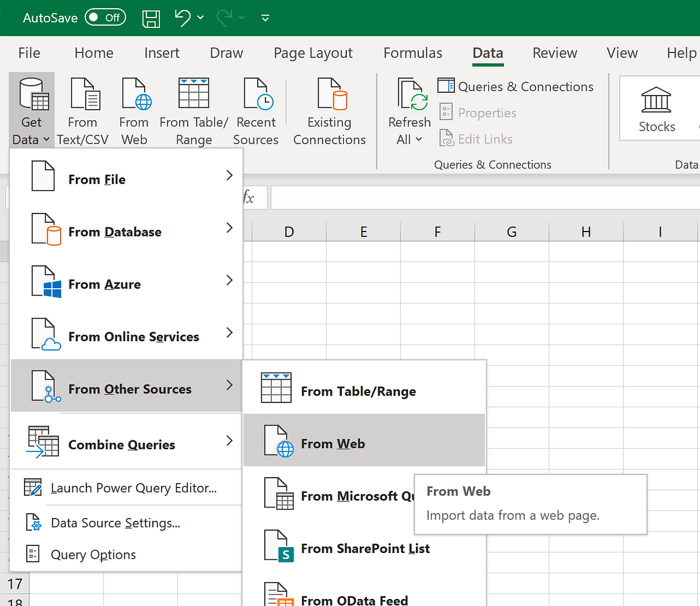Viewport: 700px width, 606px height.
Task: Select the Stocks data type
Action: (657, 108)
